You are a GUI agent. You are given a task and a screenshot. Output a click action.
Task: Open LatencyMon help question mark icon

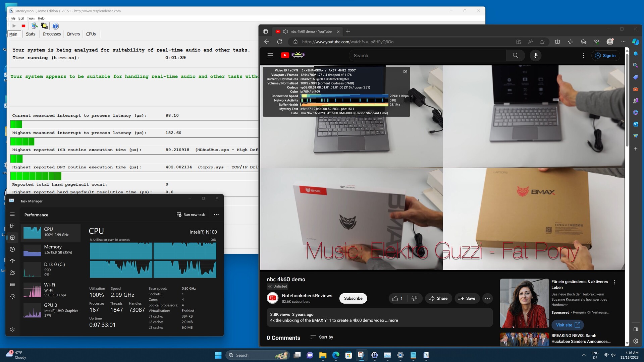click(x=56, y=26)
